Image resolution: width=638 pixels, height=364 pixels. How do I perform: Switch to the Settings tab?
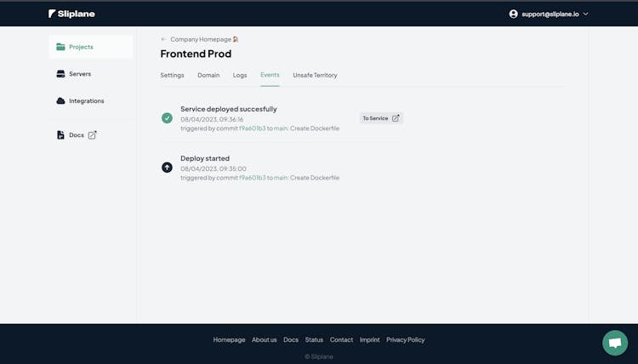(x=172, y=75)
